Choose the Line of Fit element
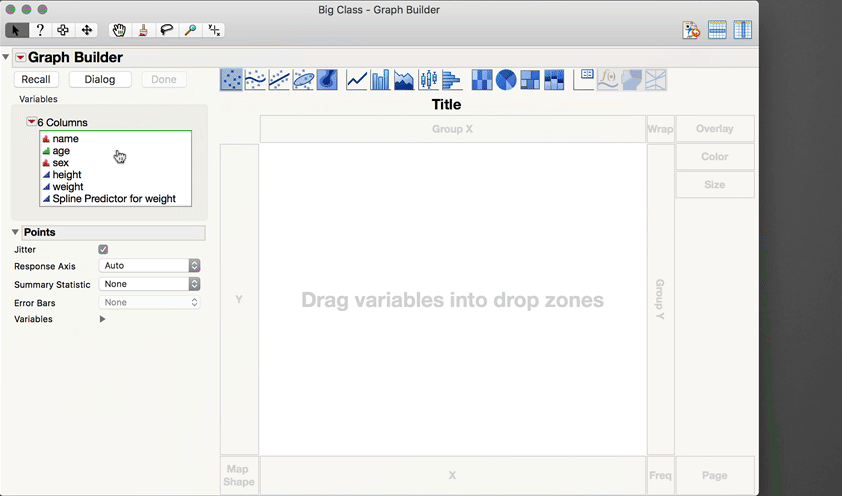The width and height of the screenshot is (842, 496). [x=279, y=80]
